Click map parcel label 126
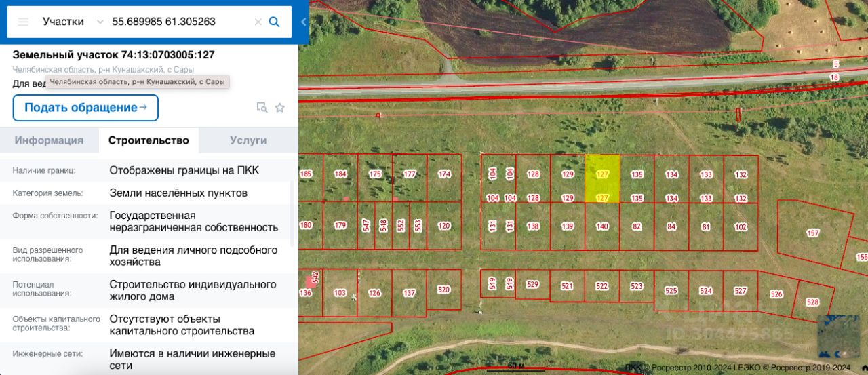 pyautogui.click(x=375, y=293)
